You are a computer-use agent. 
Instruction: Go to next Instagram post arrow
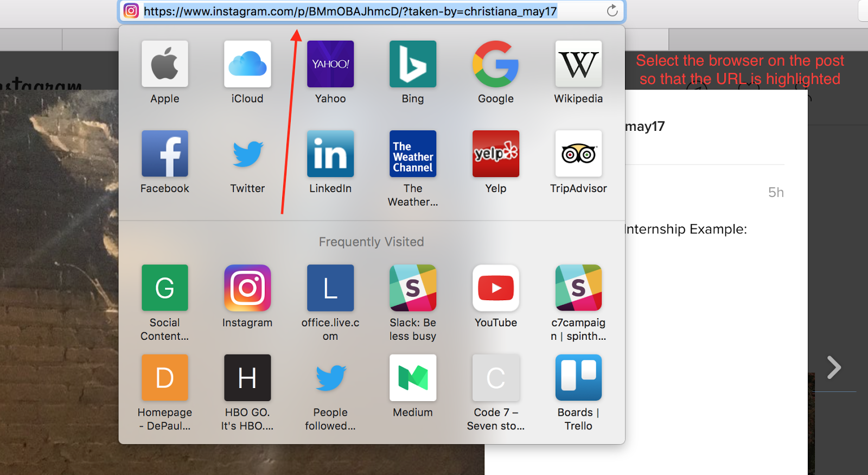click(834, 368)
